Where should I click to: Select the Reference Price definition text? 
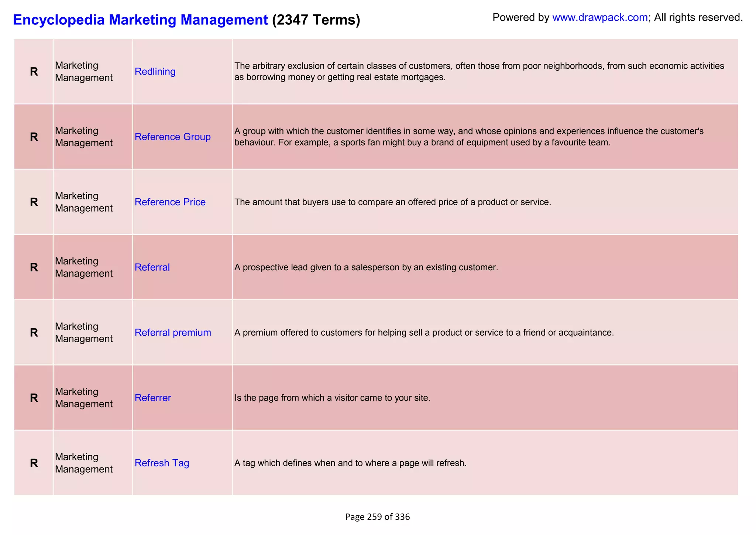pyautogui.click(x=393, y=202)
